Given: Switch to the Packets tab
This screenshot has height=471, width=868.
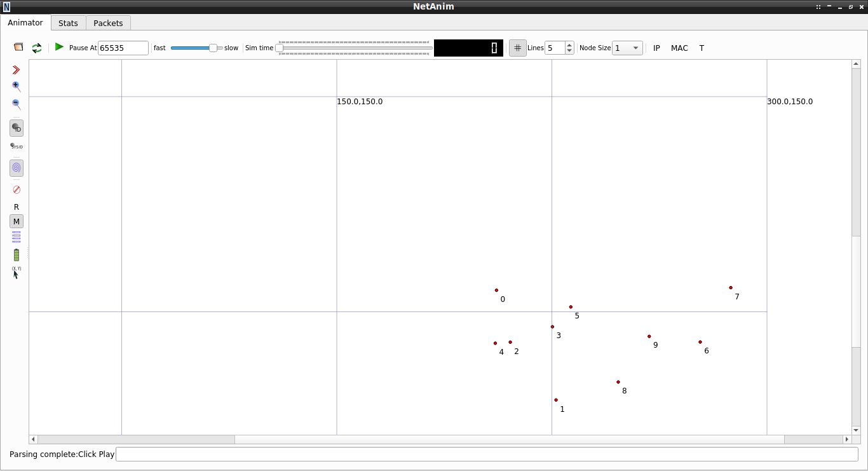Looking at the screenshot, I should [107, 22].
